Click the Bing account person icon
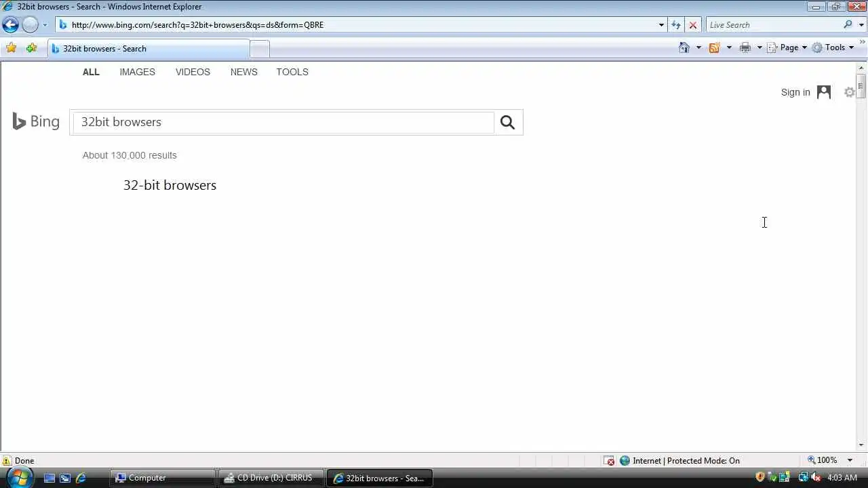 [824, 92]
